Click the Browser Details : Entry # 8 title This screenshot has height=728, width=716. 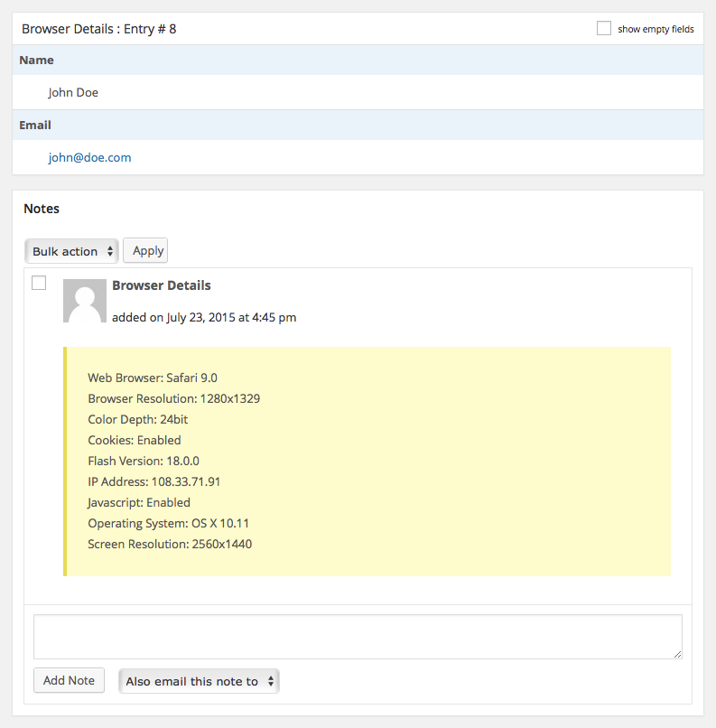(x=99, y=29)
